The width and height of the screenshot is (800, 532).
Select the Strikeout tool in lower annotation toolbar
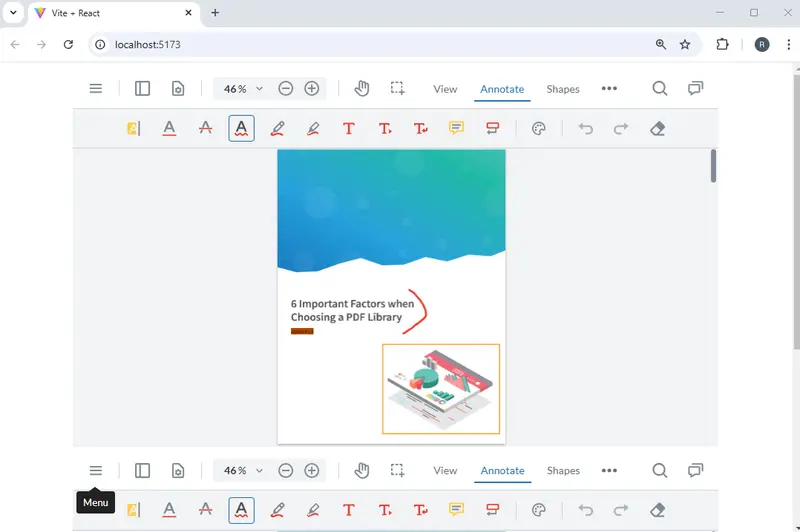pos(206,510)
